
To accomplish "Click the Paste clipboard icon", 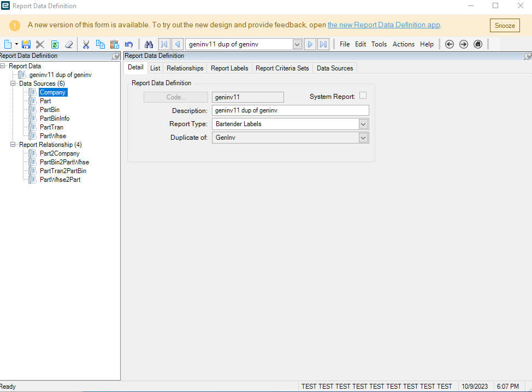I will pyautogui.click(x=114, y=44).
